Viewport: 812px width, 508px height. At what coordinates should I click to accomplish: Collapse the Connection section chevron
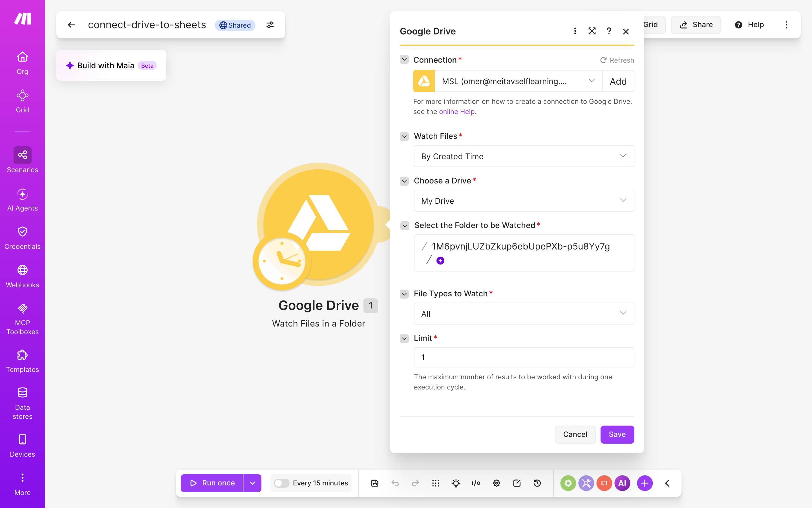[404, 60]
